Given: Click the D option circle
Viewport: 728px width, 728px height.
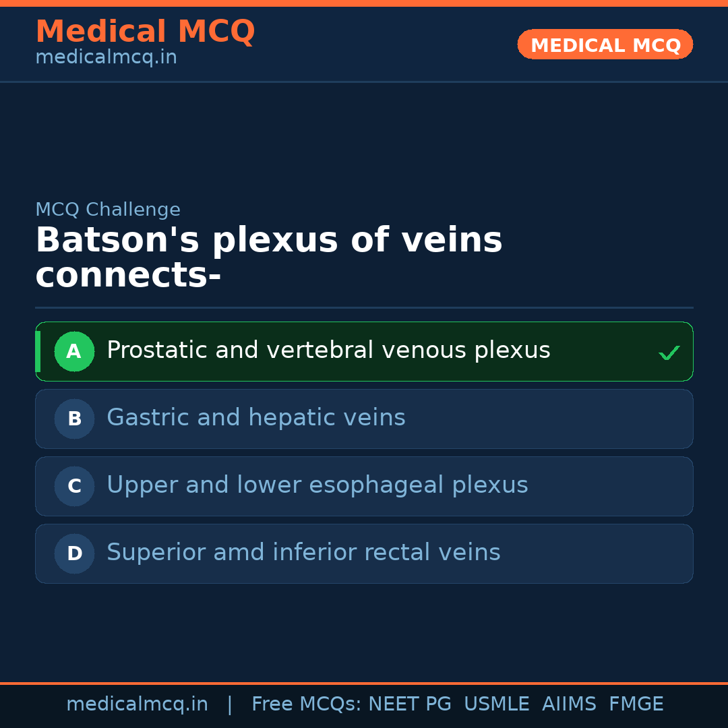Looking at the screenshot, I should [x=74, y=553].
